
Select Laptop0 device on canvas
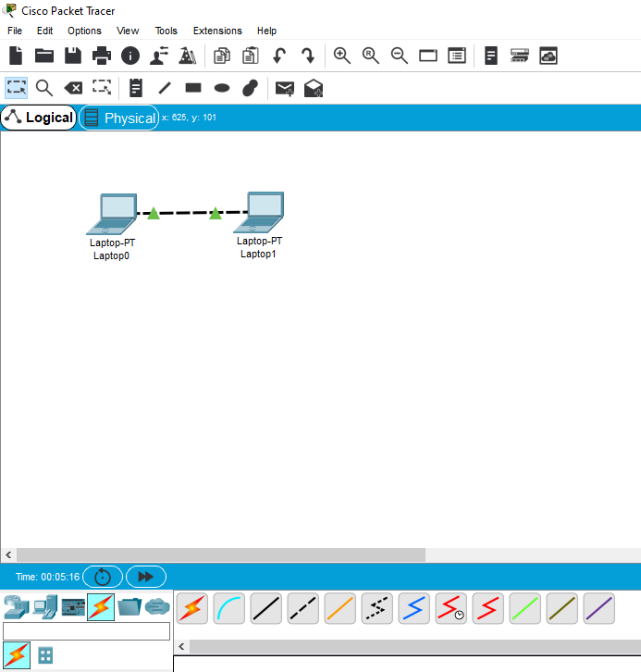[112, 215]
